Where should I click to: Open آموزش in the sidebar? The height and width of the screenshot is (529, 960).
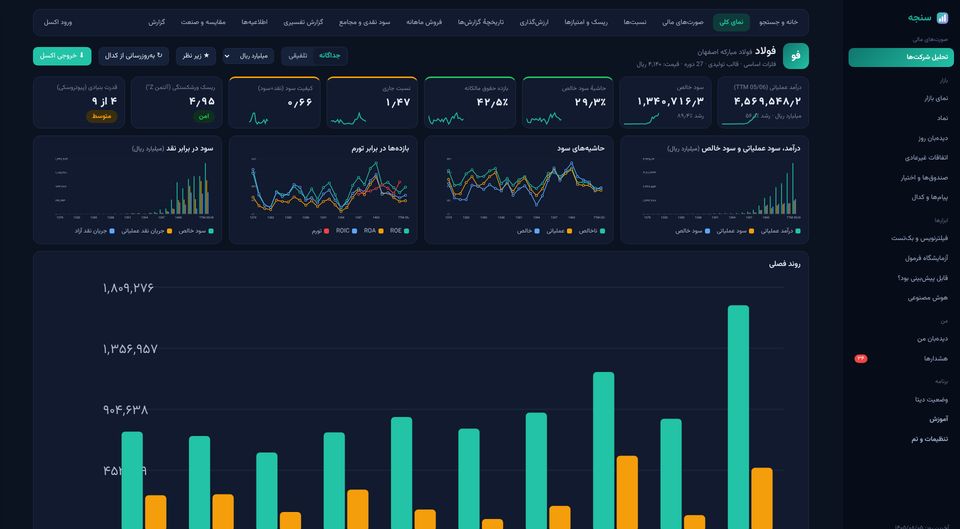pyautogui.click(x=901, y=419)
